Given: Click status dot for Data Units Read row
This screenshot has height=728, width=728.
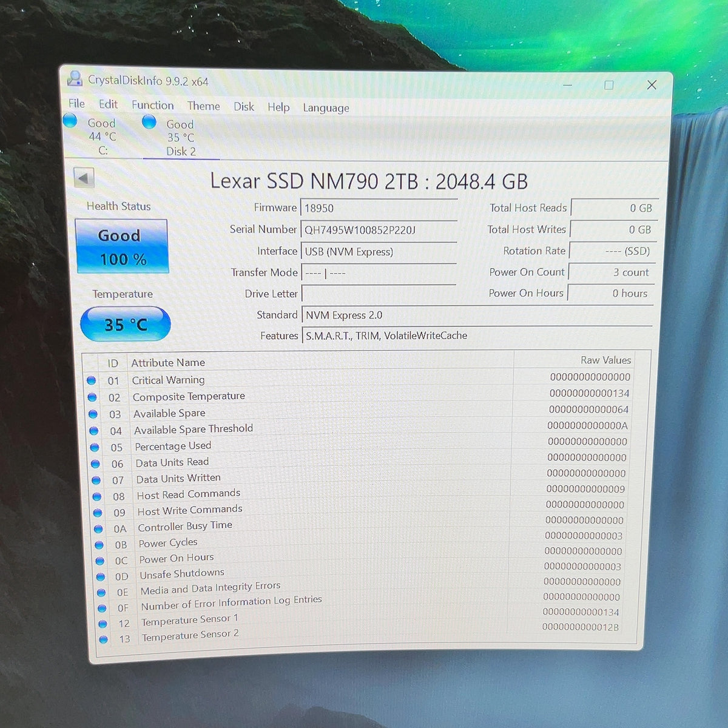Looking at the screenshot, I should point(95,463).
